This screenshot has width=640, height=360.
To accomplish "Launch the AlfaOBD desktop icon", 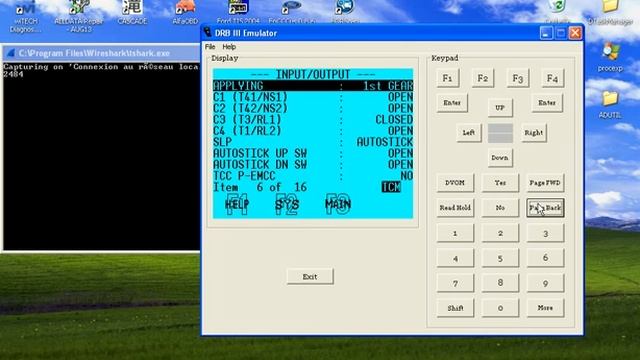I will (185, 12).
